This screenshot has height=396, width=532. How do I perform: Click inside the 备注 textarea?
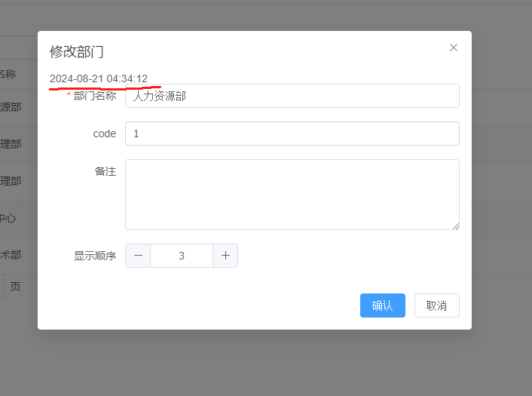pyautogui.click(x=292, y=195)
